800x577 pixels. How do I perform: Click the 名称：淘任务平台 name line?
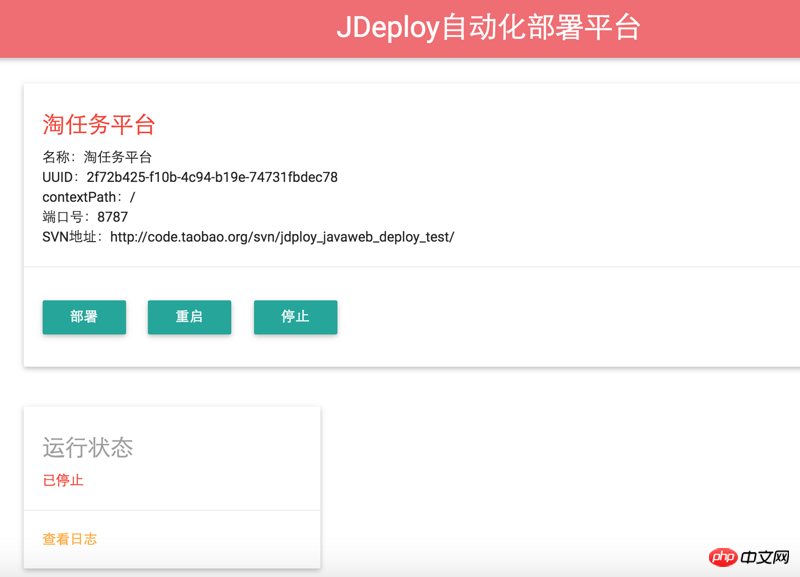pos(97,157)
